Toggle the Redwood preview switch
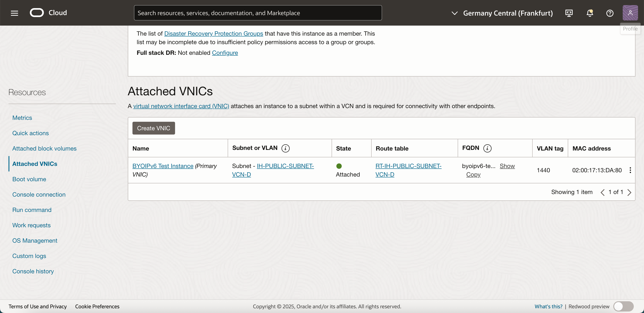The image size is (644, 313). [623, 306]
